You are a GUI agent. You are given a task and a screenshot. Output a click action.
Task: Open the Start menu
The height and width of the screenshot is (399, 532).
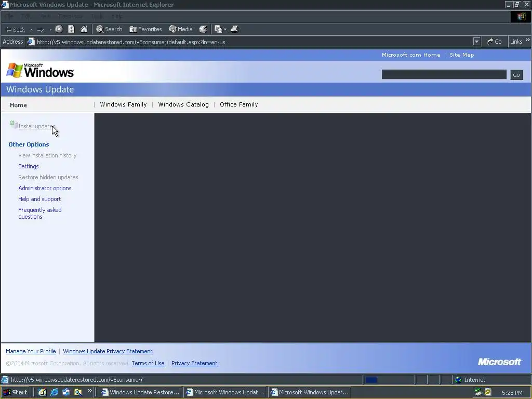[x=16, y=392]
